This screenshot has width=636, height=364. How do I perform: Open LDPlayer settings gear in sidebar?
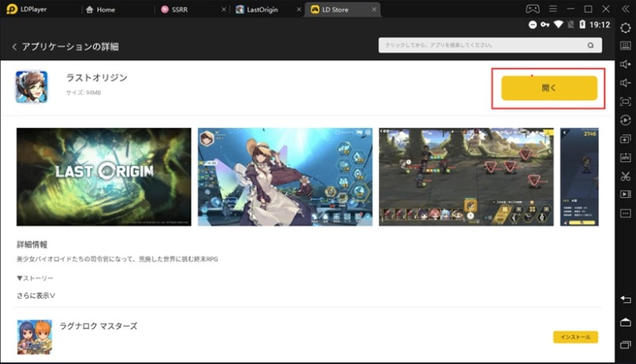(625, 29)
